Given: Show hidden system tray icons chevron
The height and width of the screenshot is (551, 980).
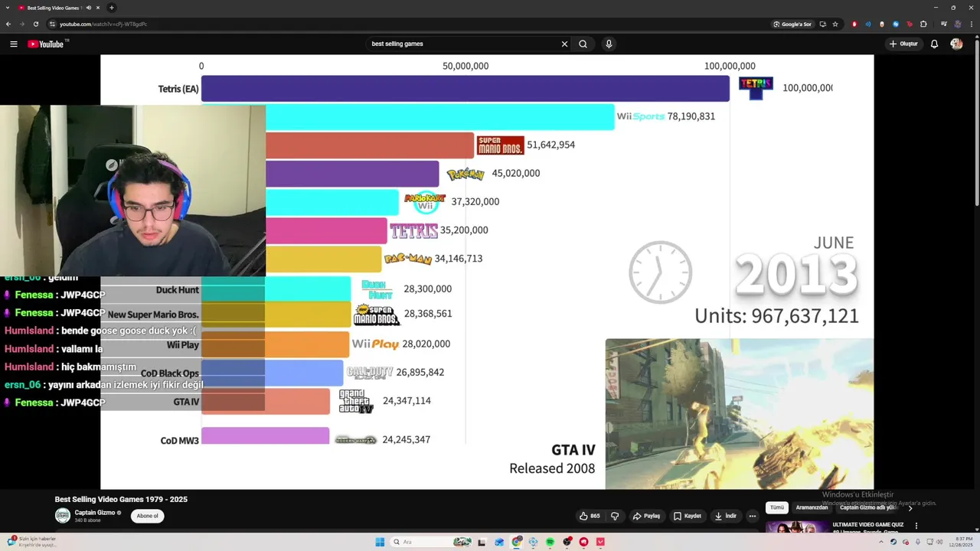Looking at the screenshot, I should click(880, 542).
